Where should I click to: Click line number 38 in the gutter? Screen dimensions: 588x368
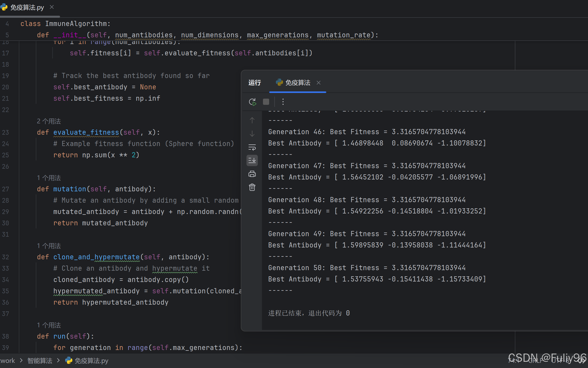6,336
